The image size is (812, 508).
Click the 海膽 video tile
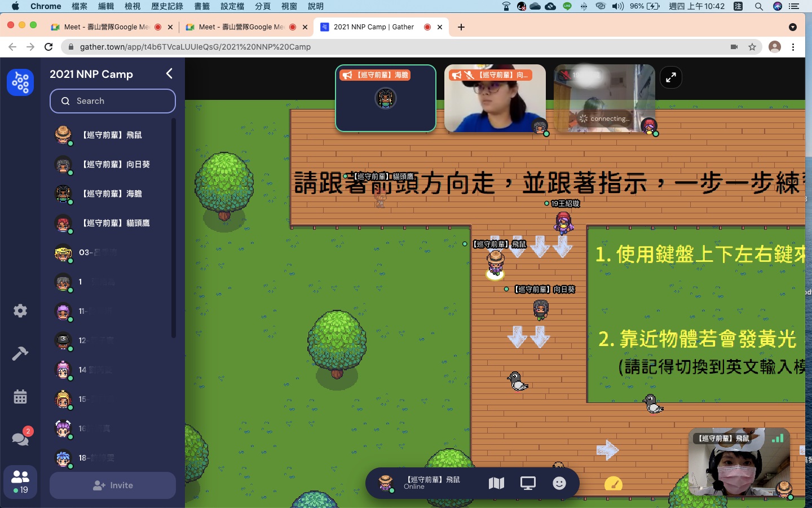pos(386,99)
